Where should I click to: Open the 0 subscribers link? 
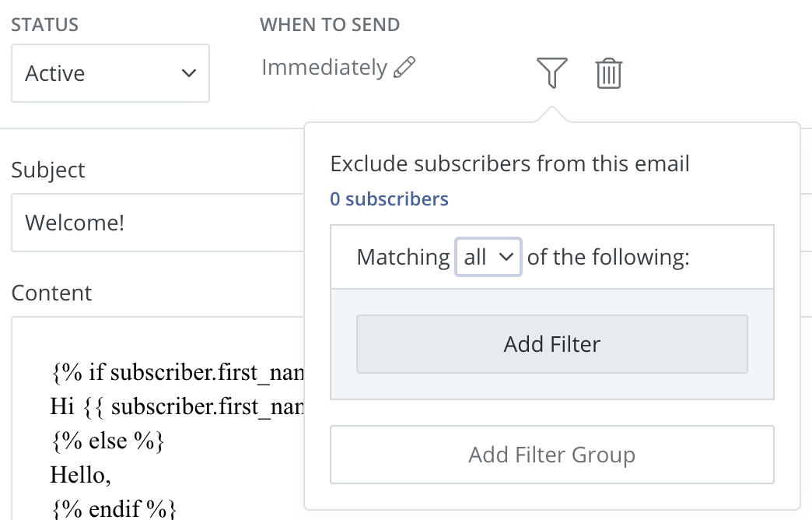[x=389, y=199]
